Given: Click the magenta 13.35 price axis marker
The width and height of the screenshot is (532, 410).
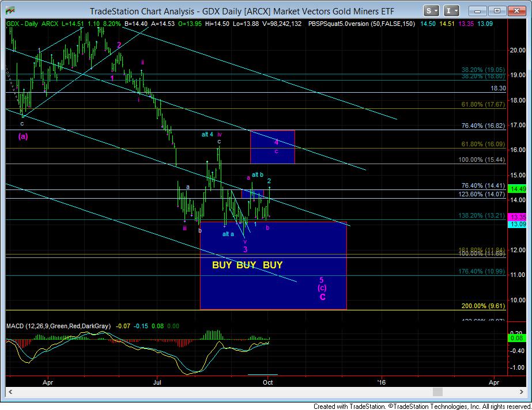Looking at the screenshot, I should pos(518,217).
